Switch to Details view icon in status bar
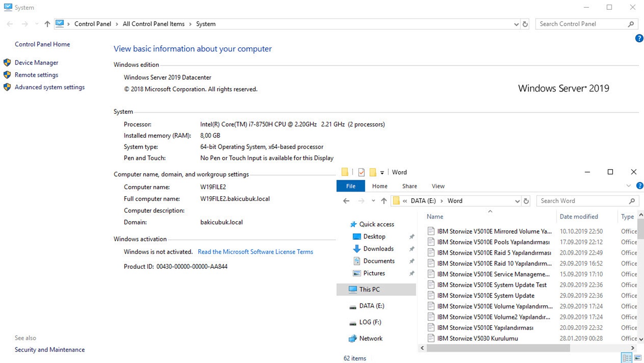 627,358
